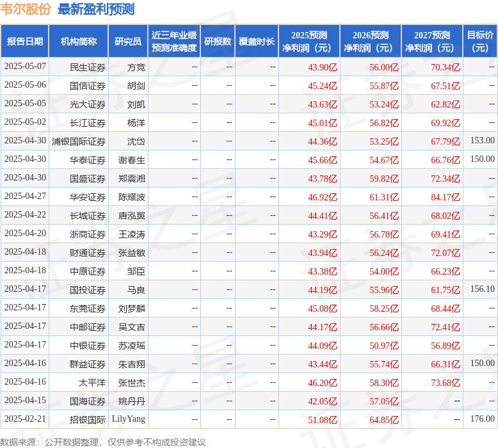Click the 153.00 target price
The width and height of the screenshot is (498, 448).
click(483, 140)
